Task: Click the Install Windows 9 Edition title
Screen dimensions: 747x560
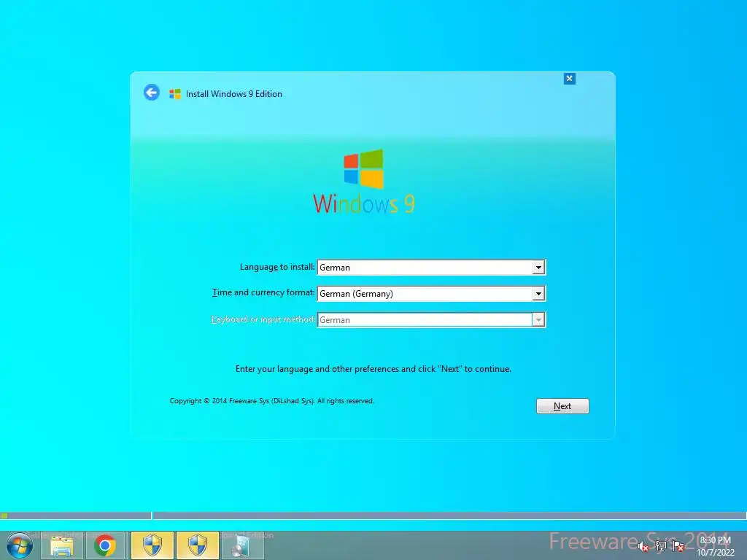Action: [234, 94]
